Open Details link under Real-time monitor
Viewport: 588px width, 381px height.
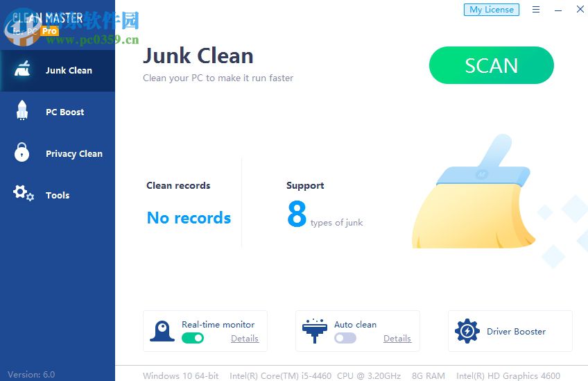click(x=245, y=338)
